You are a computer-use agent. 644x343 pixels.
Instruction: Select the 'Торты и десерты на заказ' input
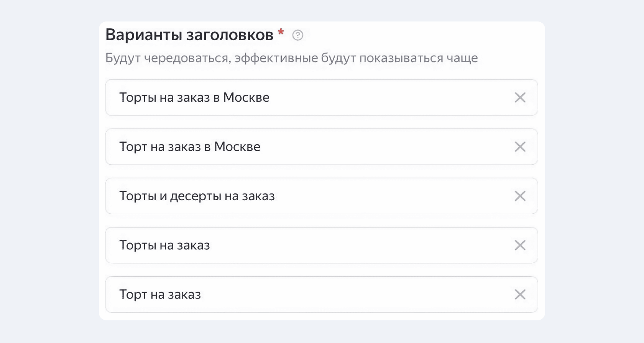pyautogui.click(x=321, y=196)
